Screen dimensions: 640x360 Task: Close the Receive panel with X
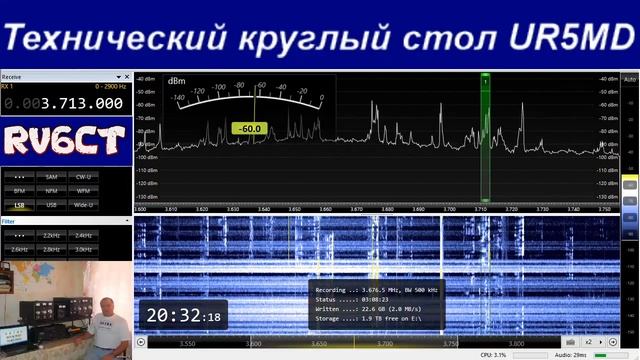coord(127,77)
